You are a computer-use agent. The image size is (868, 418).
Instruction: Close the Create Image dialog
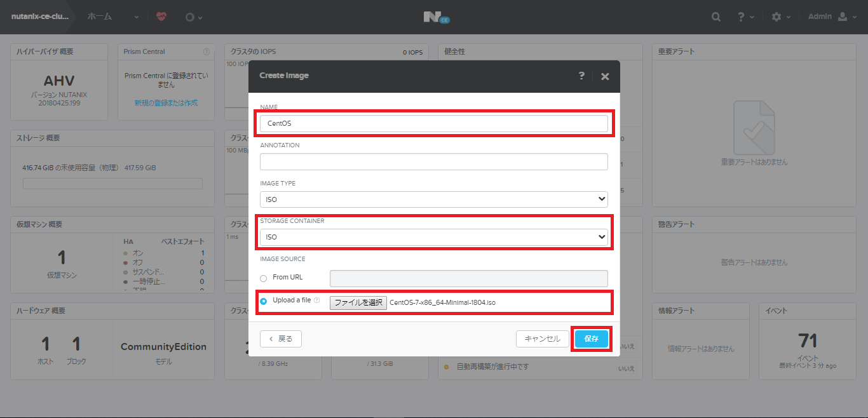point(605,76)
